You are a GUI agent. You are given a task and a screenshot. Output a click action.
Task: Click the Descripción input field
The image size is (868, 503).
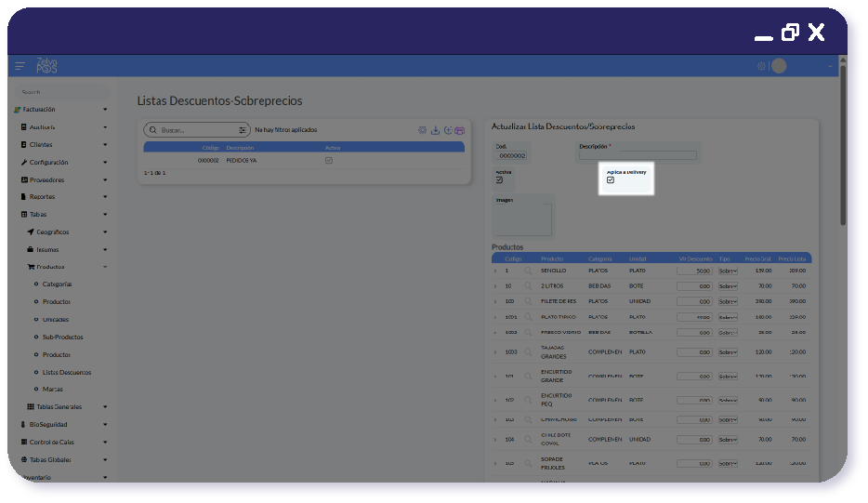click(x=638, y=155)
